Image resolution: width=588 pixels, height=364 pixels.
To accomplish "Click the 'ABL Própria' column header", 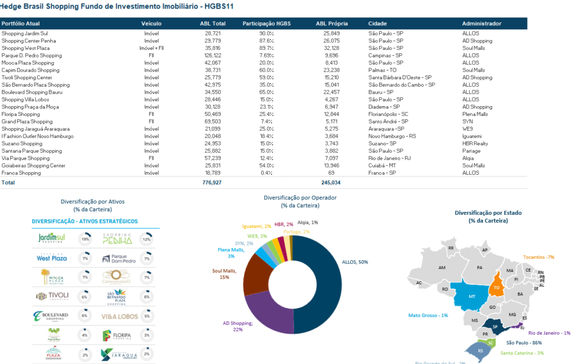I will 331,23.
